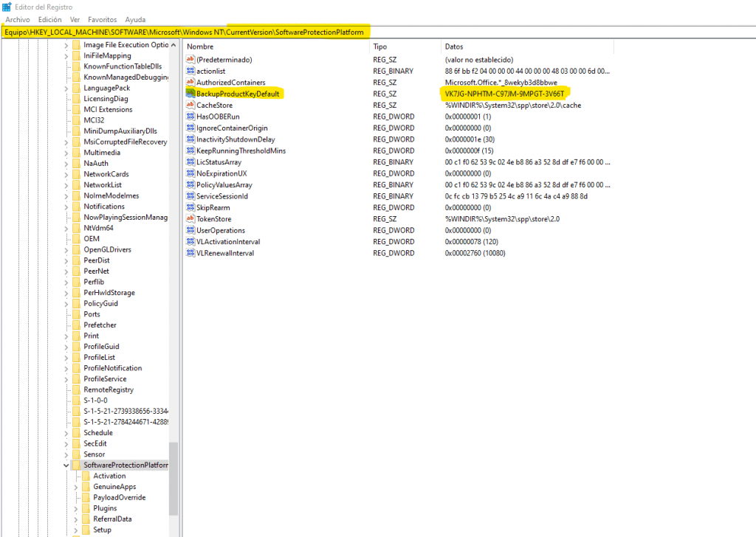The height and width of the screenshot is (537, 756).
Task: Click the ServiceSessionId value icon
Action: (190, 196)
